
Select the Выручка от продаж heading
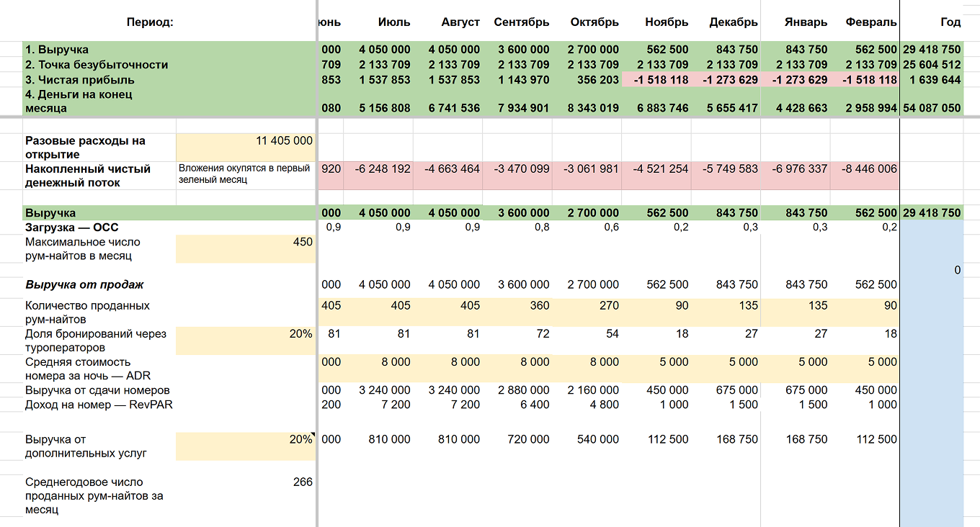tap(84, 284)
